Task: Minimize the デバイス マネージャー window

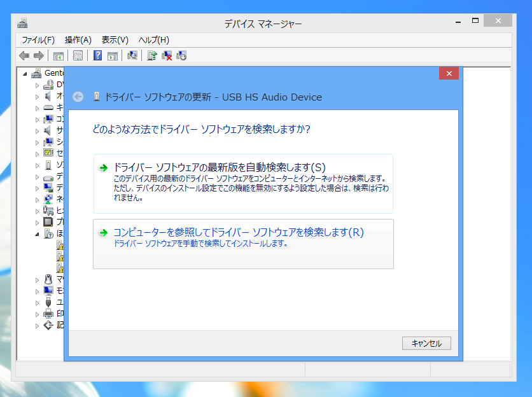Action: tap(458, 21)
